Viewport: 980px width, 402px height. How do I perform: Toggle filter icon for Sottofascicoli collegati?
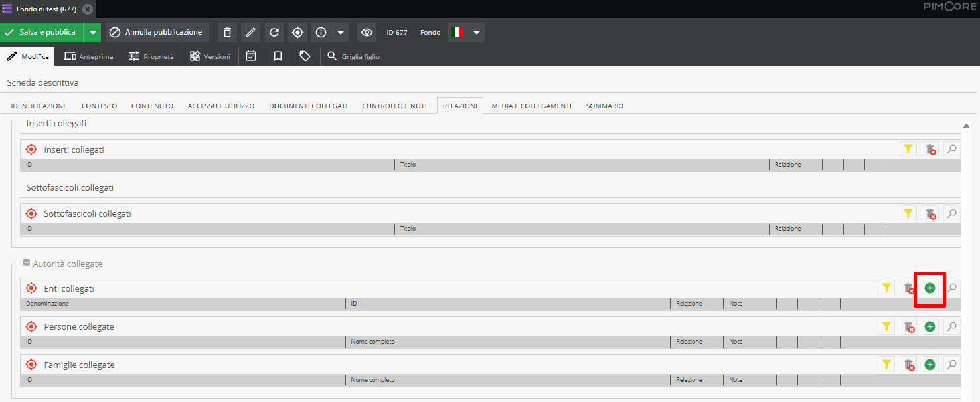pos(908,214)
